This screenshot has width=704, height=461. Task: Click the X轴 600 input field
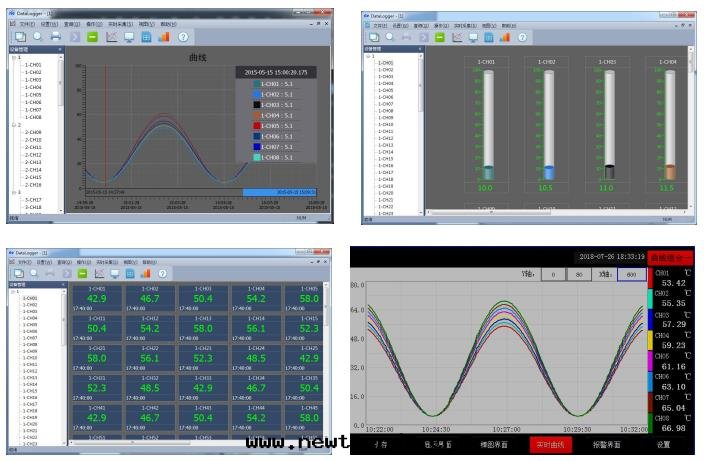click(630, 273)
